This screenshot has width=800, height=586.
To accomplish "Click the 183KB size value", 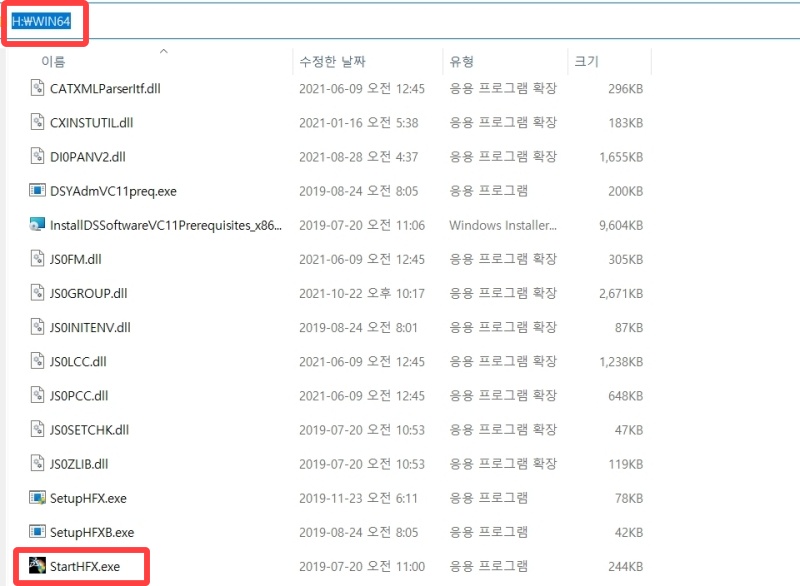I will (x=626, y=123).
